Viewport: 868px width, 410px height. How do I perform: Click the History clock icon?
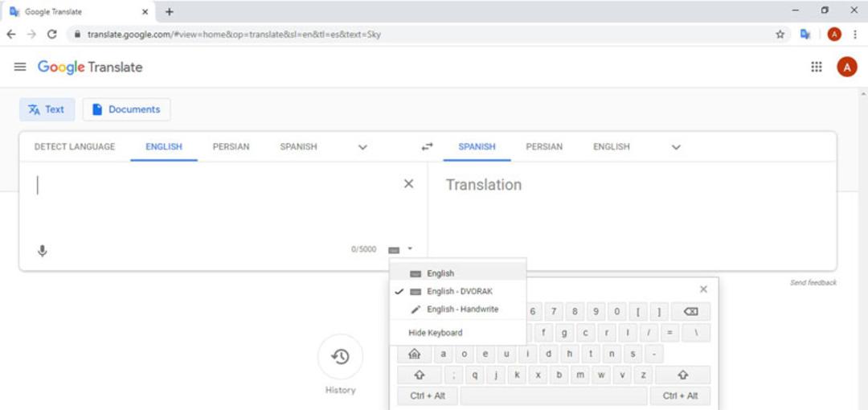pos(341,357)
